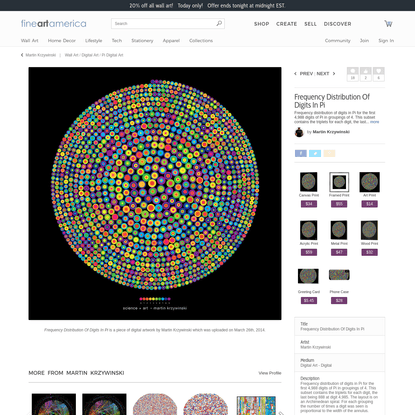Open the artist avatar photo

point(299,132)
